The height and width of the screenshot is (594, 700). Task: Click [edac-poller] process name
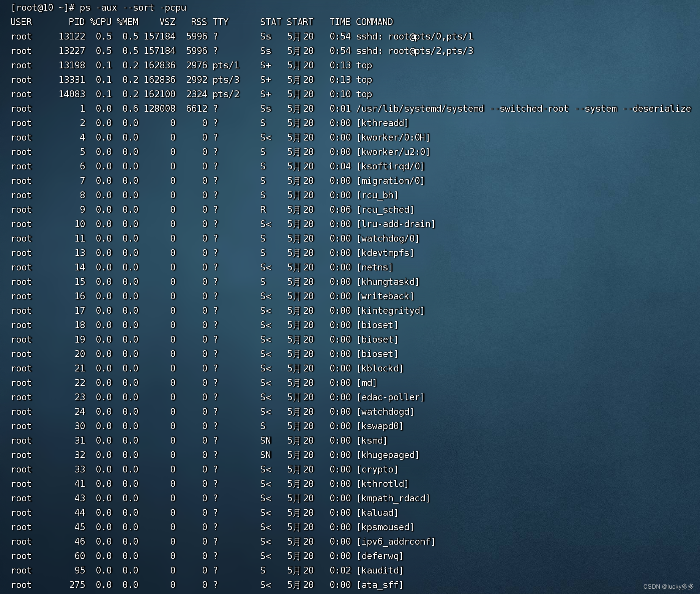(391, 397)
